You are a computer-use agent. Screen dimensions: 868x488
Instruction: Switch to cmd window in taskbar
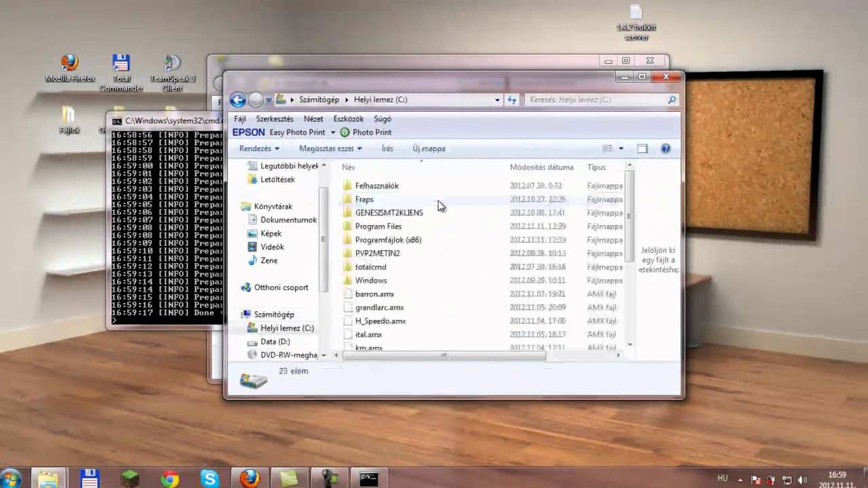tap(368, 479)
